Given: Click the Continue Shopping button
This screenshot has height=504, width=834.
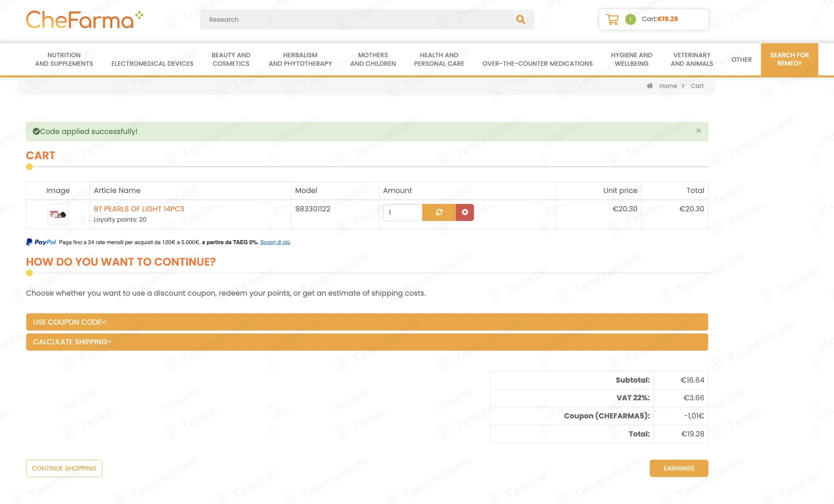Looking at the screenshot, I should (64, 468).
